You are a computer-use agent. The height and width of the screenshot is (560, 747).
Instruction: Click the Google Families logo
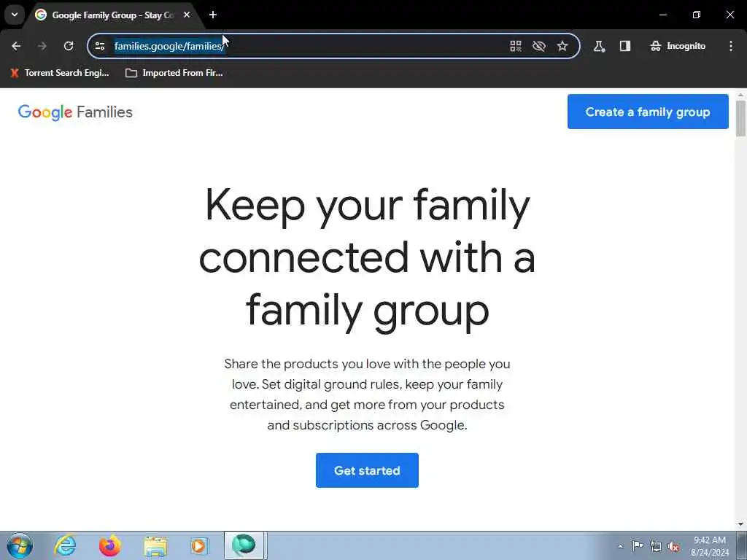coord(75,112)
